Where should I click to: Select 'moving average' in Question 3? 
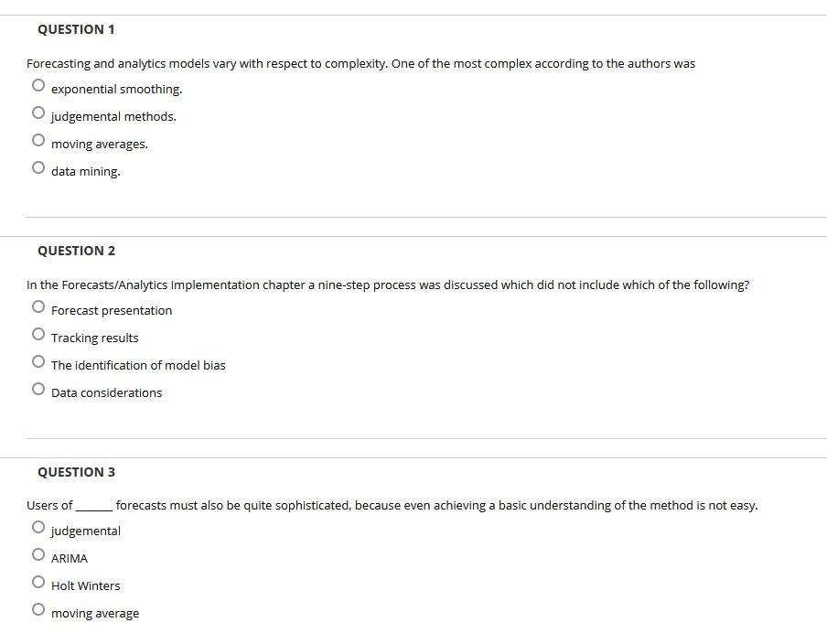pos(38,608)
